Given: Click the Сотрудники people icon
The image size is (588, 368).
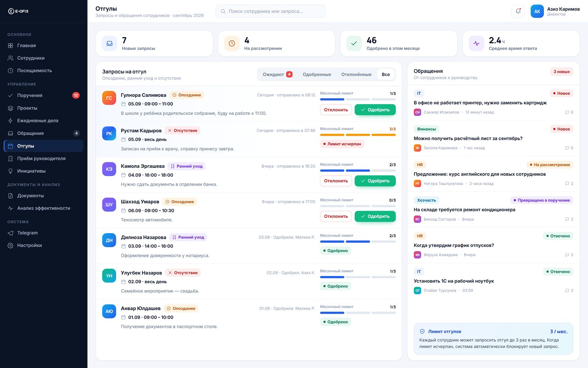Looking at the screenshot, I should tap(10, 58).
